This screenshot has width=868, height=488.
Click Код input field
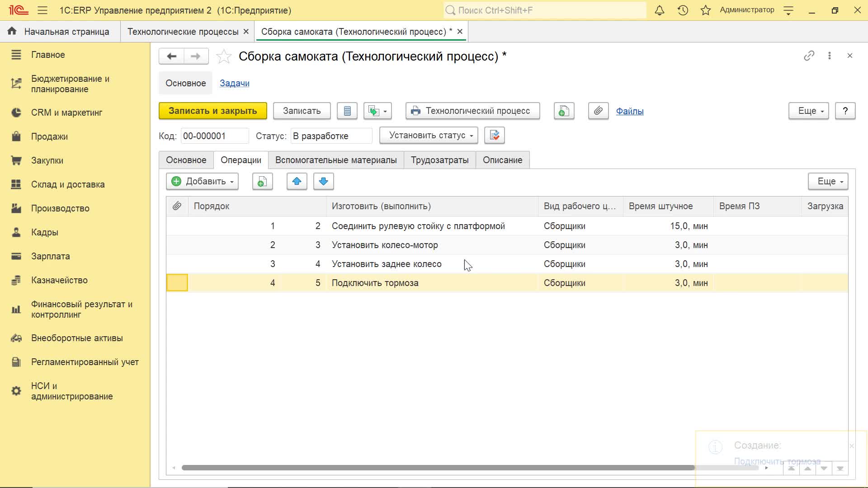[215, 136]
